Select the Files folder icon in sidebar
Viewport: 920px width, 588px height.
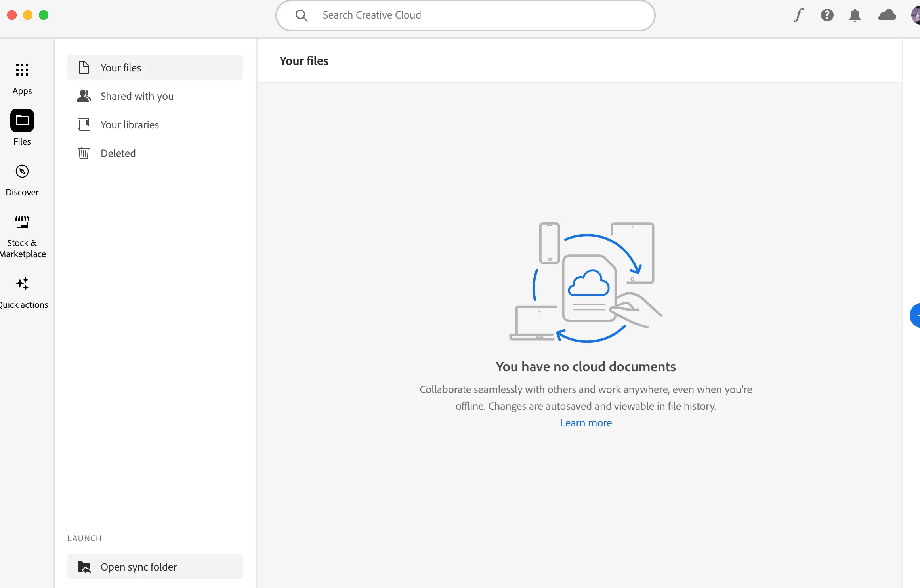point(22,120)
